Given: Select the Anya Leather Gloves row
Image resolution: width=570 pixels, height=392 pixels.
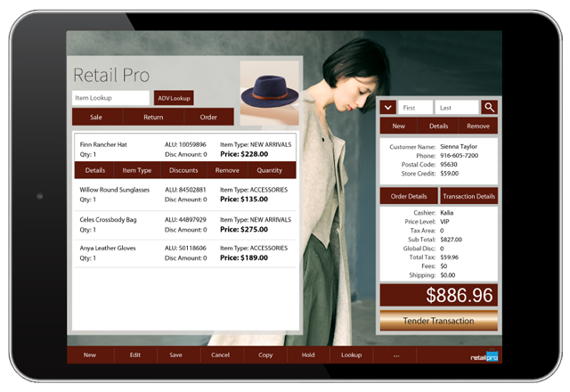Looking at the screenshot, I should [185, 253].
